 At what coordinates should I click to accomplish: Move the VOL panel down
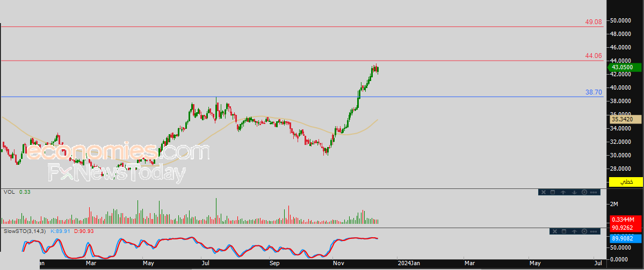tap(574, 192)
